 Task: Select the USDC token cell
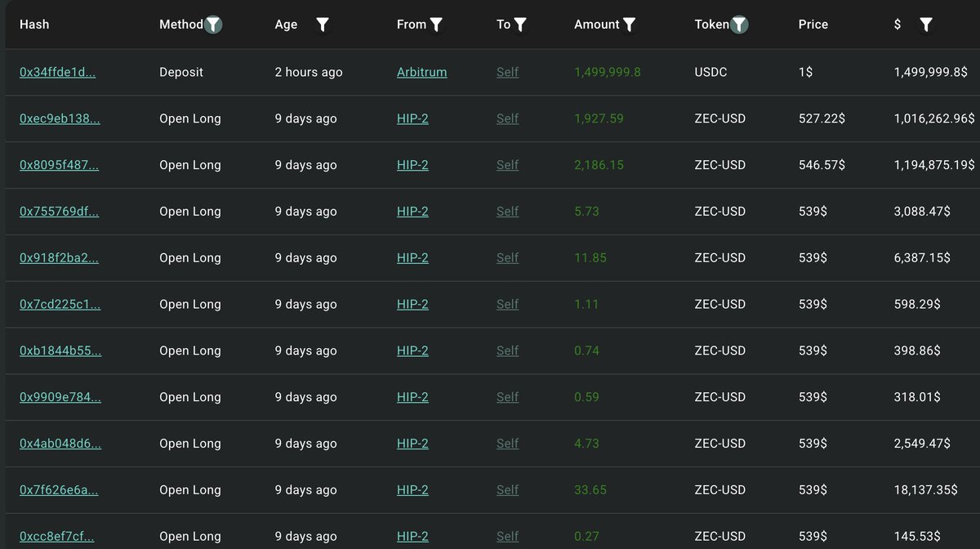710,72
